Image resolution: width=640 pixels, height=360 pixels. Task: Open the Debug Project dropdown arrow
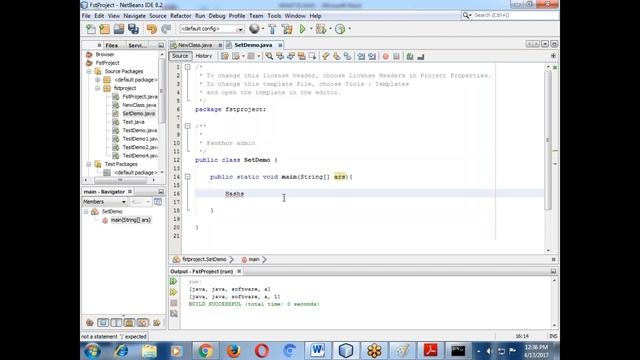(x=330, y=29)
